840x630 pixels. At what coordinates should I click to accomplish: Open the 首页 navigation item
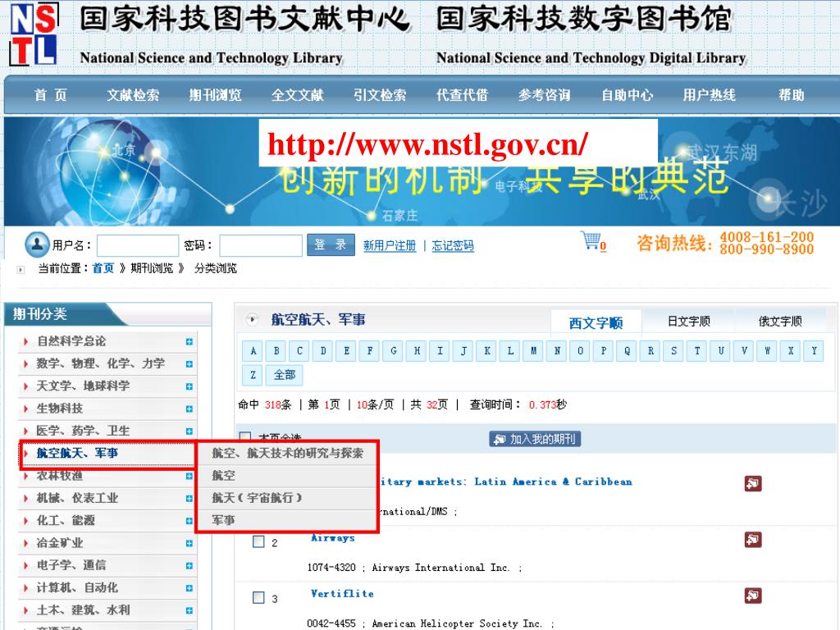[x=51, y=95]
